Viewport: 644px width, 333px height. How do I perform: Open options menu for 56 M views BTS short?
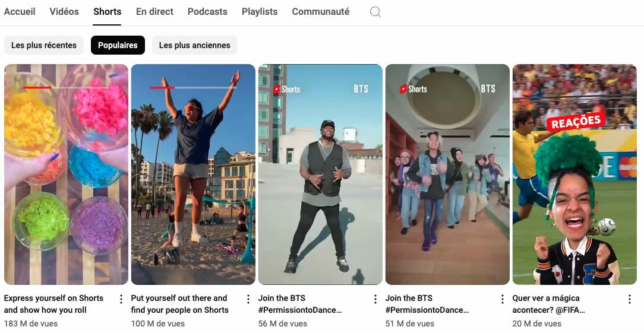(x=375, y=299)
